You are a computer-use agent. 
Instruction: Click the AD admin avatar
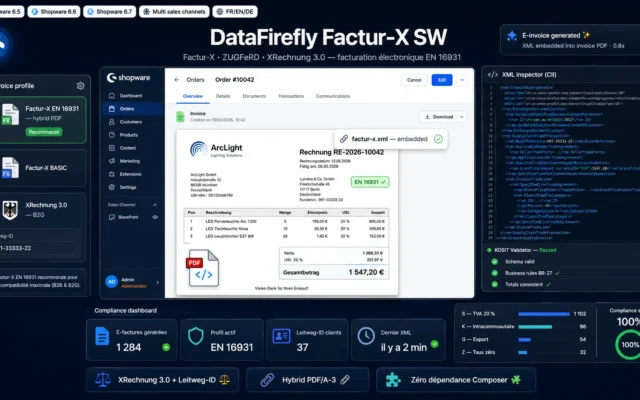[111, 282]
